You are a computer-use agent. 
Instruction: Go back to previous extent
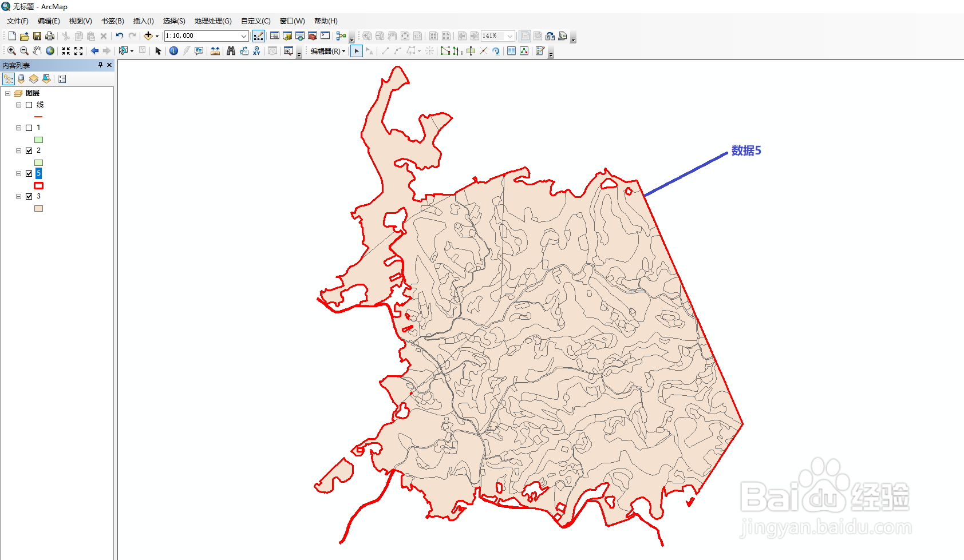click(94, 51)
